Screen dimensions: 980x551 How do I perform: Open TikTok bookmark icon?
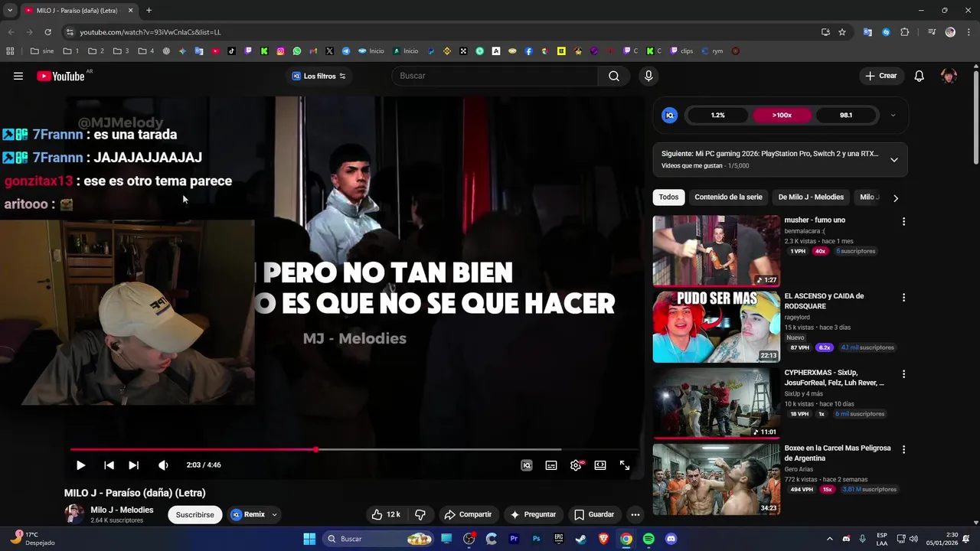point(232,51)
